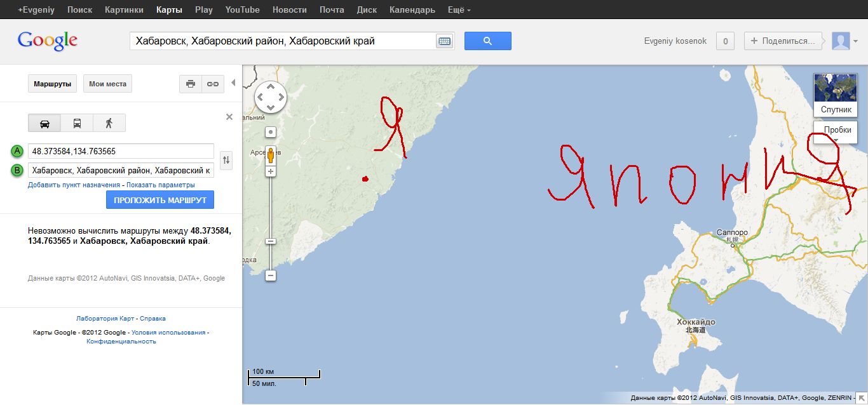This screenshot has width=868, height=405.
Task: Open the on-screen keyboard icon
Action: click(x=444, y=41)
